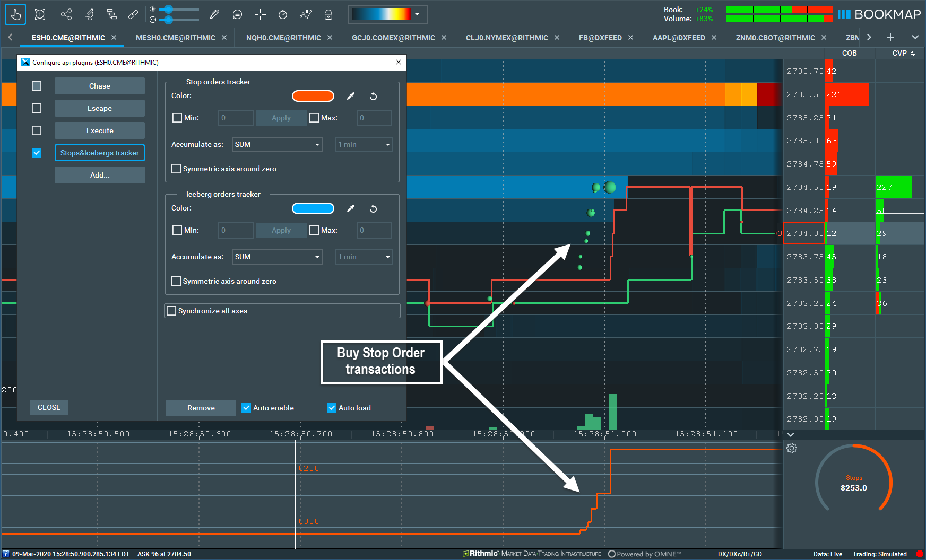Switch to the AAPL@DXFEED tab
Image resolution: width=926 pixels, height=560 pixels.
coord(678,38)
